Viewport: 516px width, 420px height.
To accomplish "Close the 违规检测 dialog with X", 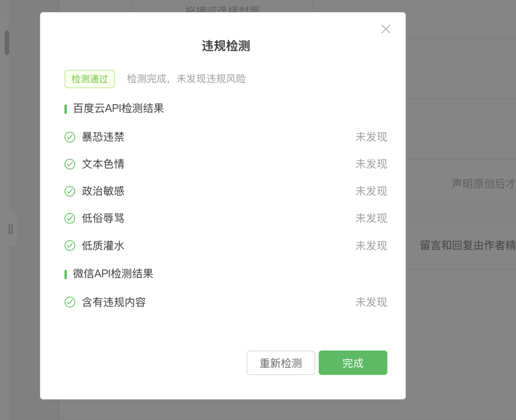I will pyautogui.click(x=385, y=29).
